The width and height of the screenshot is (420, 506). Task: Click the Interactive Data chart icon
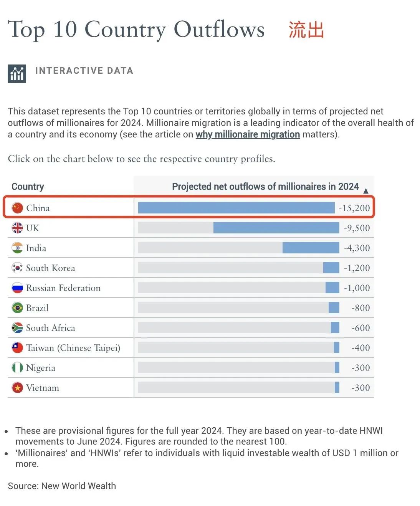pyautogui.click(x=17, y=74)
